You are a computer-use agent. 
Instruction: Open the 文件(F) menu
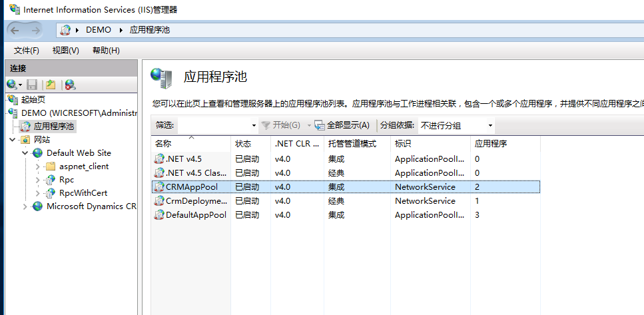coord(26,51)
